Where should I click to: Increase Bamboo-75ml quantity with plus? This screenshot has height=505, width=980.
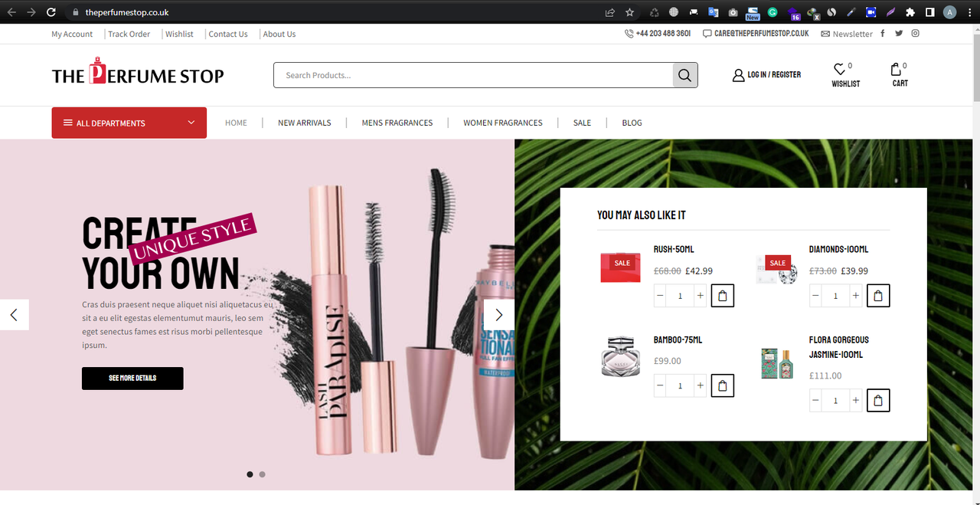pos(700,385)
